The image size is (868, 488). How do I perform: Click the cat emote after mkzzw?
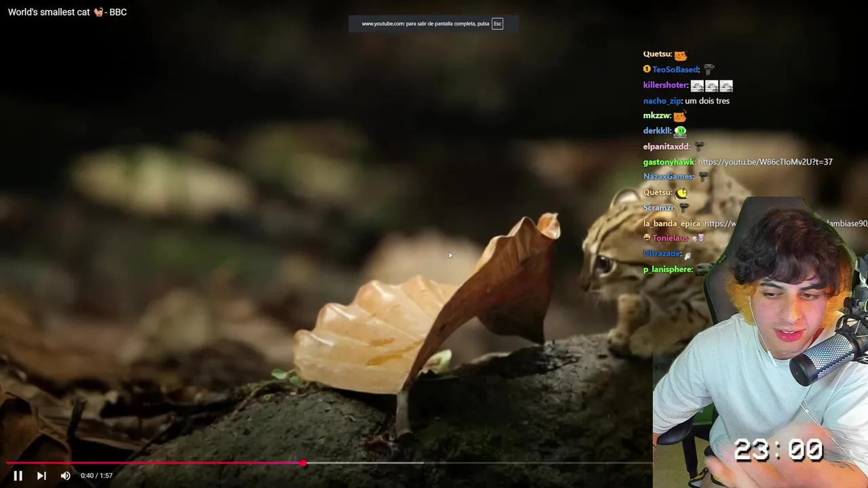(x=680, y=116)
